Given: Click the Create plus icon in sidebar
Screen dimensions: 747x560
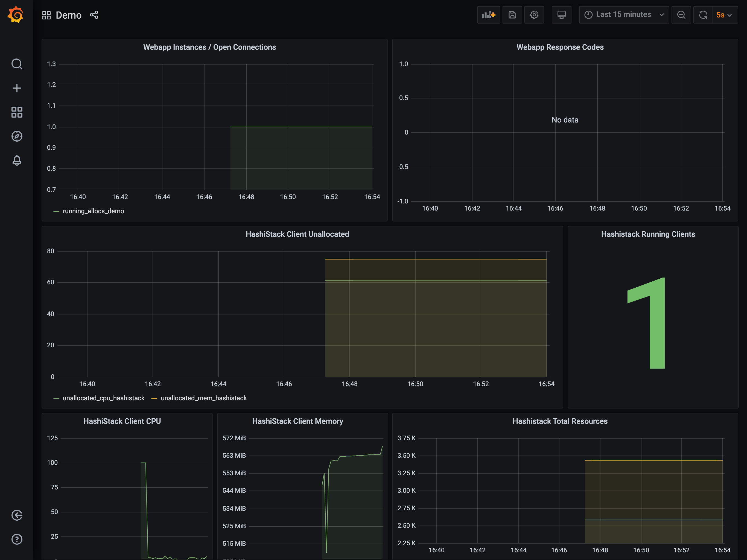Looking at the screenshot, I should 17,88.
